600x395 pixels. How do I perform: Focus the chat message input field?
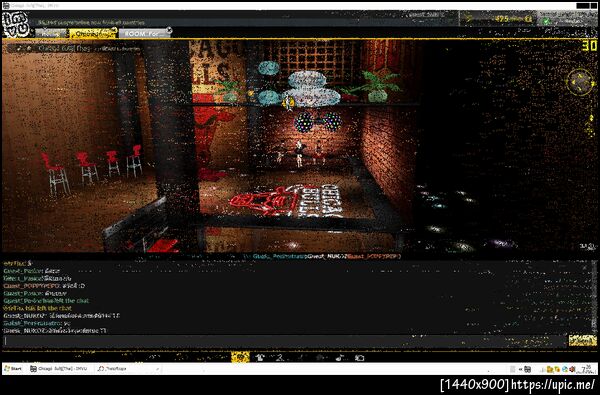[x=285, y=341]
